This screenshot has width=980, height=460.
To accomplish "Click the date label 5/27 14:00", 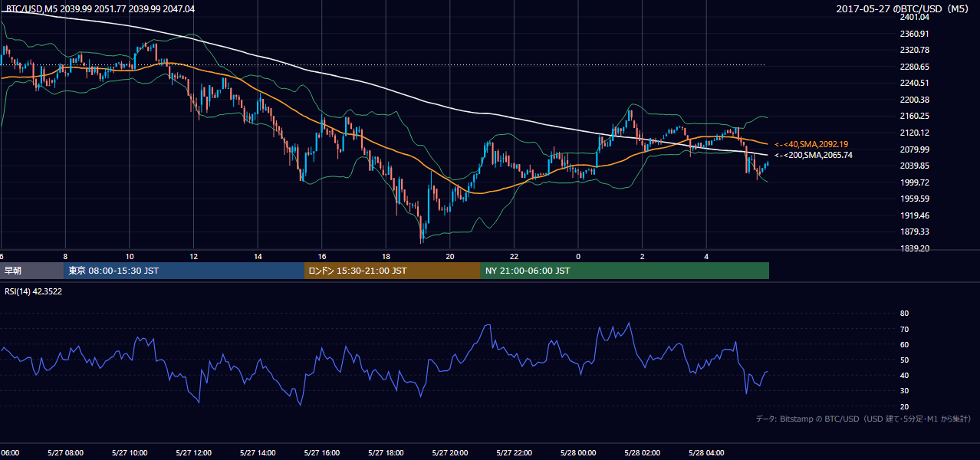I will point(258,453).
